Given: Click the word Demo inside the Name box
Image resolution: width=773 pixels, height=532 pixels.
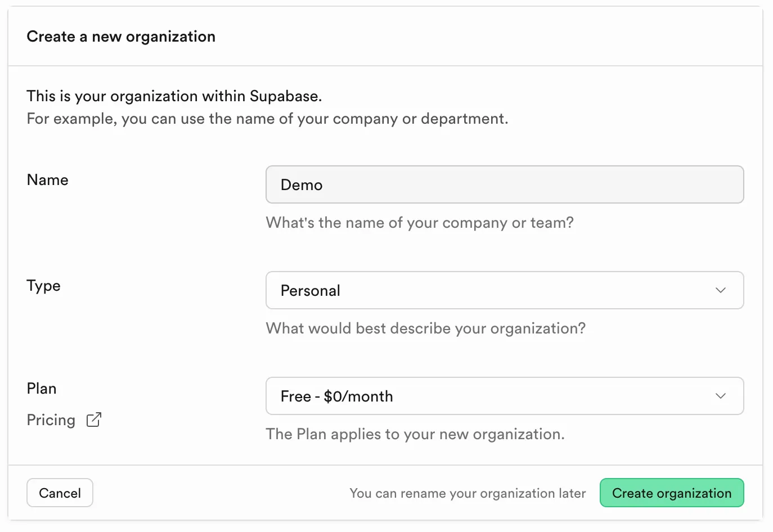Looking at the screenshot, I should pyautogui.click(x=302, y=185).
